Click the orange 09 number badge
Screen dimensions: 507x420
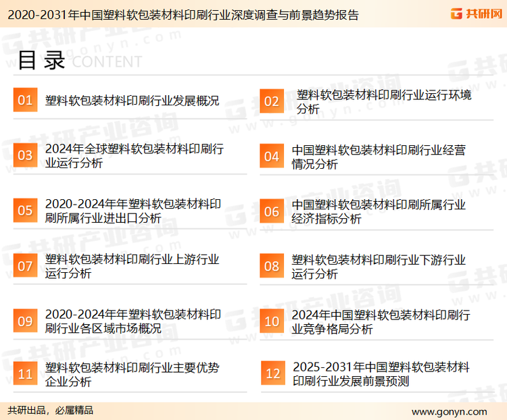tap(25, 321)
